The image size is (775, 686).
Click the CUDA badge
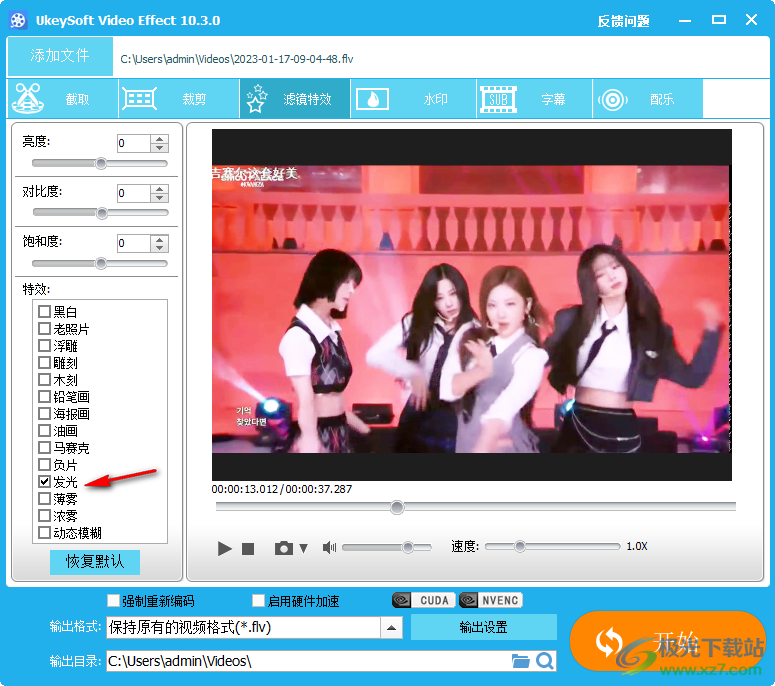423,600
